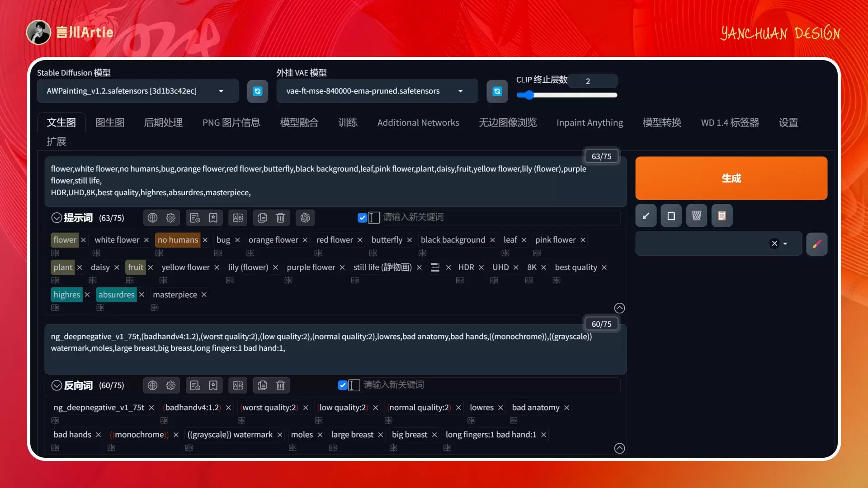Remove the 'masterpiece' tag with its X

(x=204, y=295)
